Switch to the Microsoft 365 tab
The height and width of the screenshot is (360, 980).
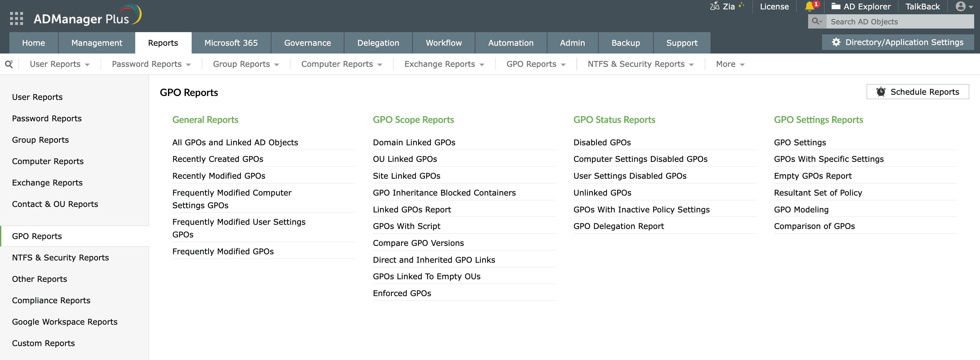pyautogui.click(x=231, y=42)
